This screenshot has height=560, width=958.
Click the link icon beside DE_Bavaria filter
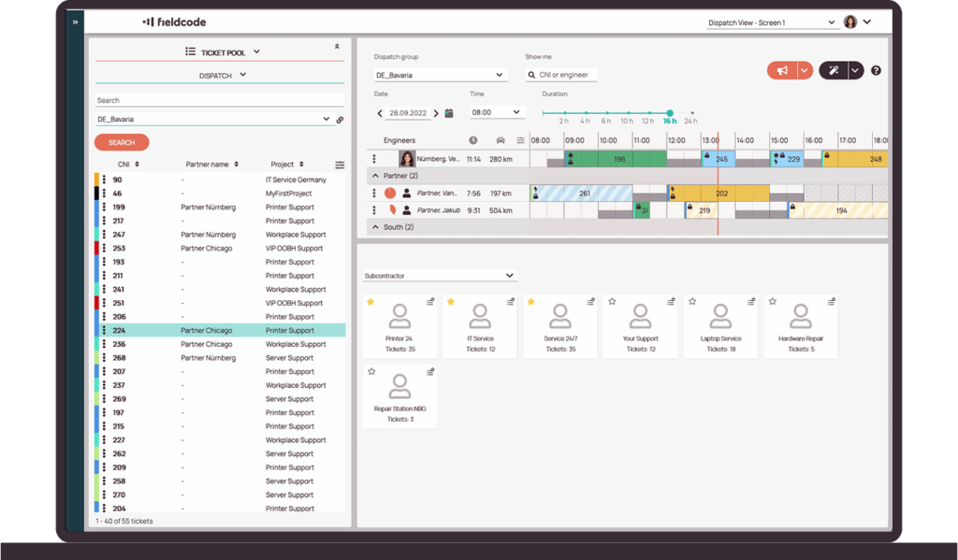pyautogui.click(x=340, y=120)
